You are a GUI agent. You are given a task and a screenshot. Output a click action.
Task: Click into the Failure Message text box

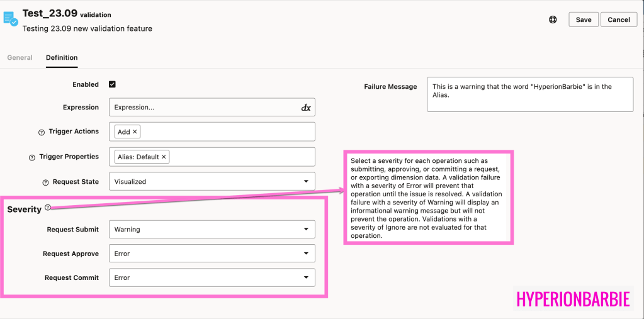(x=529, y=94)
